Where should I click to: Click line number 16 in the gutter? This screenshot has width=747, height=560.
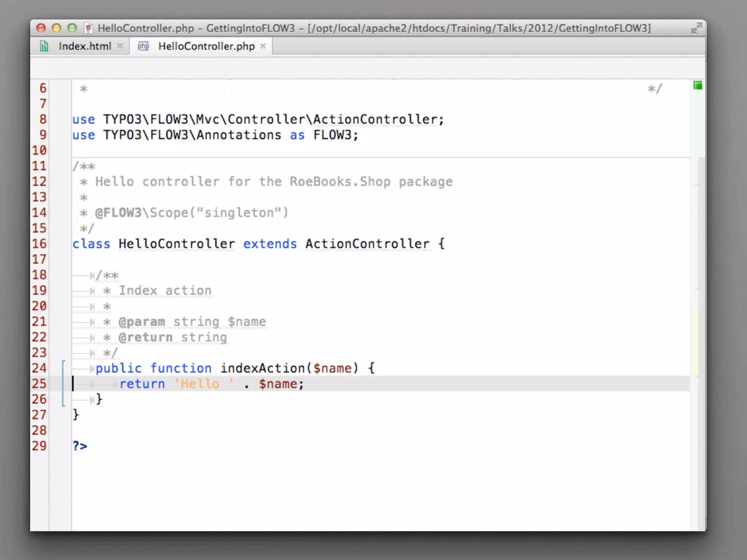[x=39, y=244]
